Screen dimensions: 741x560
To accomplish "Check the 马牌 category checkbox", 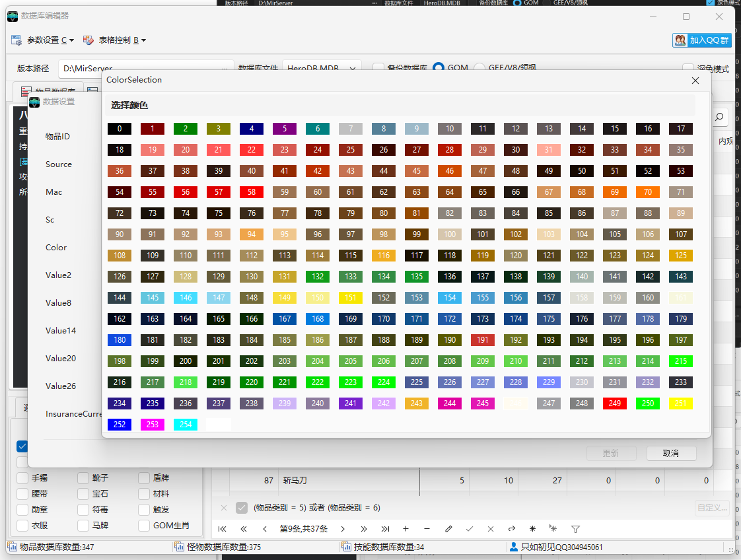I will click(83, 526).
